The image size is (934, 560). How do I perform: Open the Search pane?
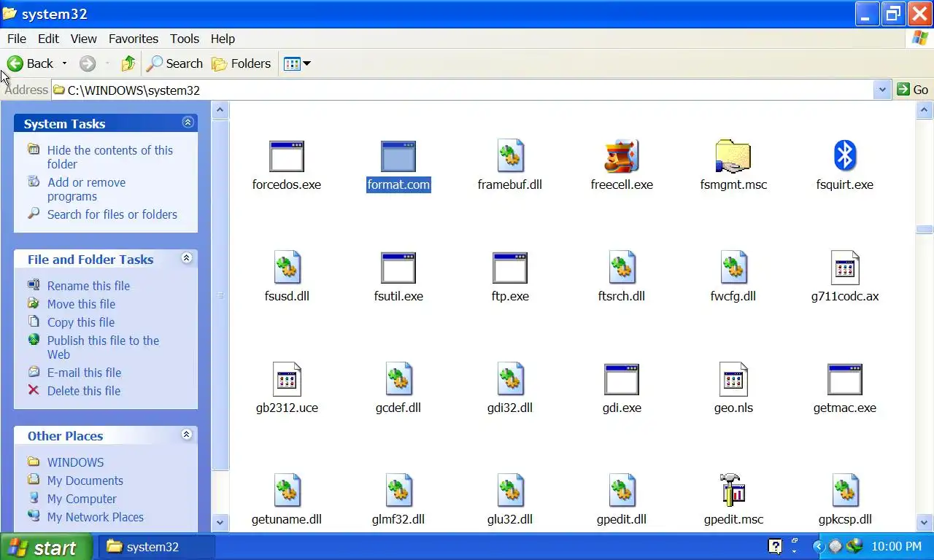point(174,63)
